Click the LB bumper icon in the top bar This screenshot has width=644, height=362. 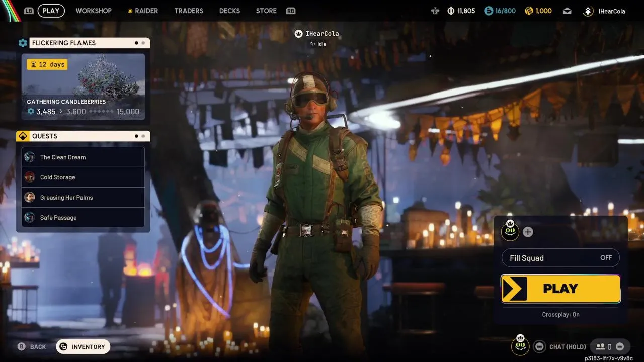click(29, 11)
